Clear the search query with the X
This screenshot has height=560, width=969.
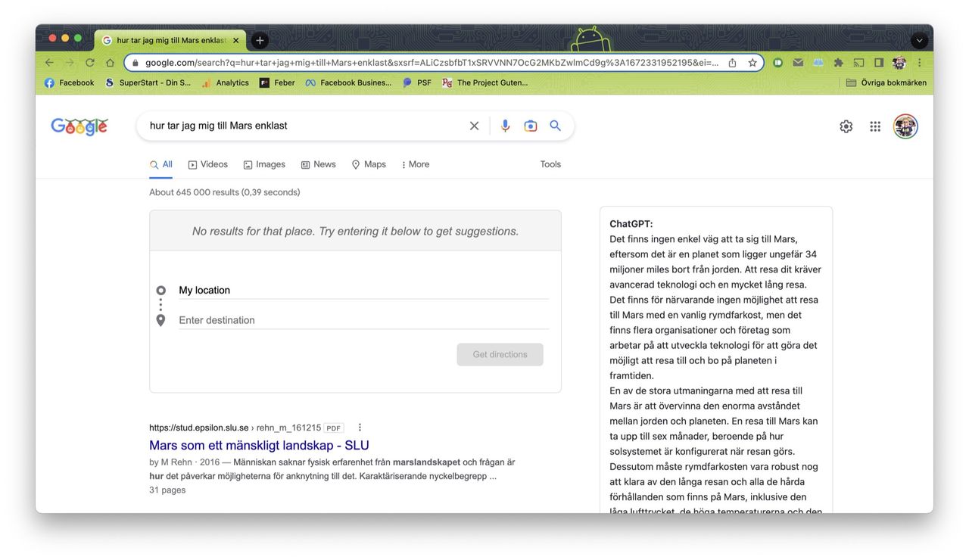[x=474, y=126]
